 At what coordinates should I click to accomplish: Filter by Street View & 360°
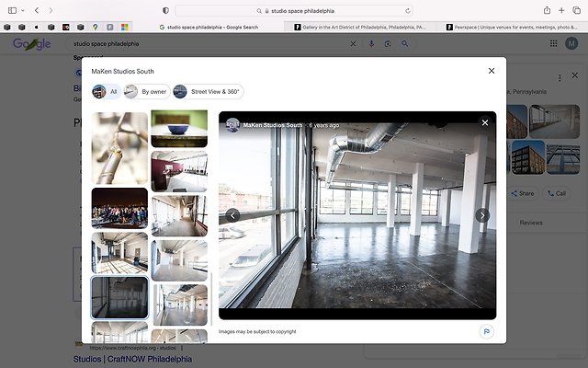[x=208, y=92]
